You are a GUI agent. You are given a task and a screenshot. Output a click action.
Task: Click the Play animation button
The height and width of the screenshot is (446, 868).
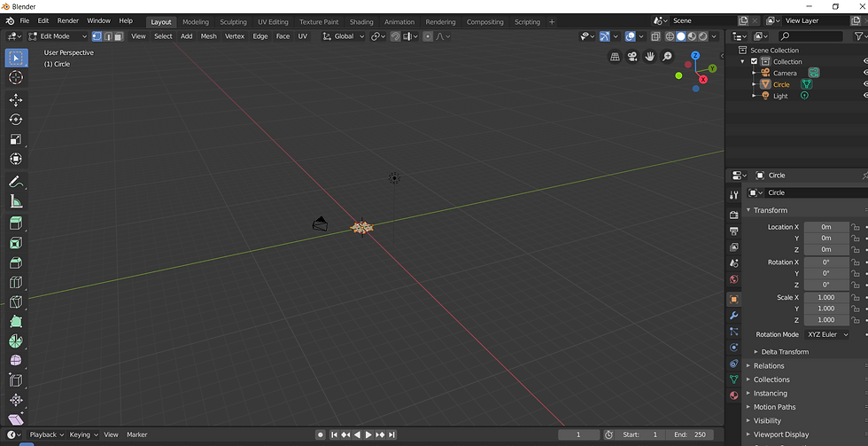tap(368, 435)
